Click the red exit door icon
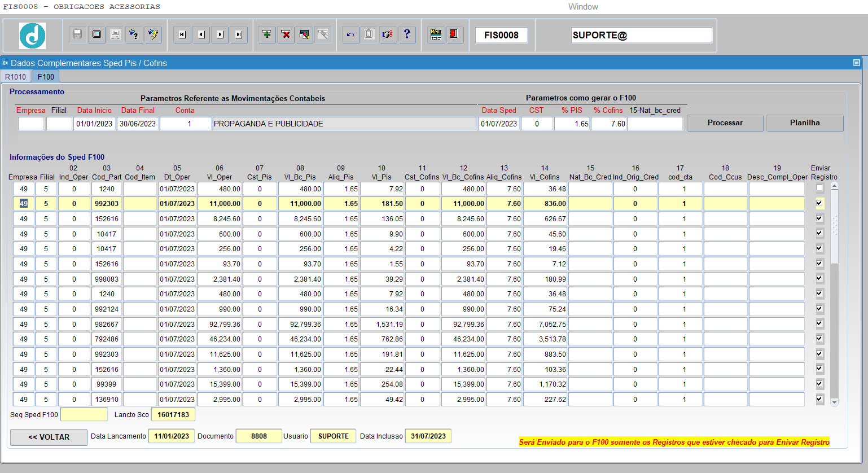The image size is (868, 473). pos(454,34)
